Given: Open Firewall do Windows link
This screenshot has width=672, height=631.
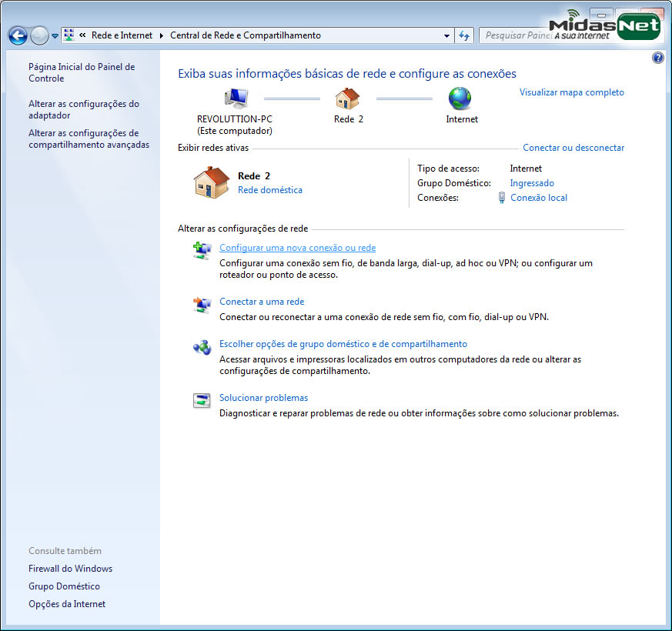Looking at the screenshot, I should point(70,569).
